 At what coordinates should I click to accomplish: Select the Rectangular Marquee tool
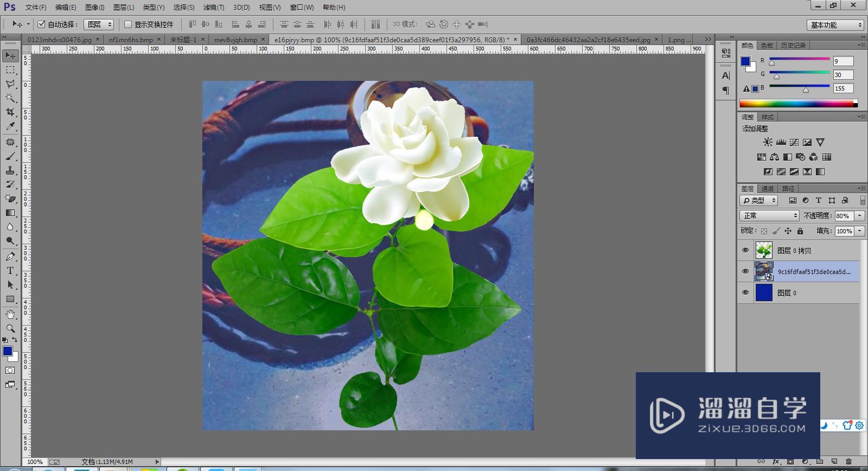pyautogui.click(x=10, y=70)
